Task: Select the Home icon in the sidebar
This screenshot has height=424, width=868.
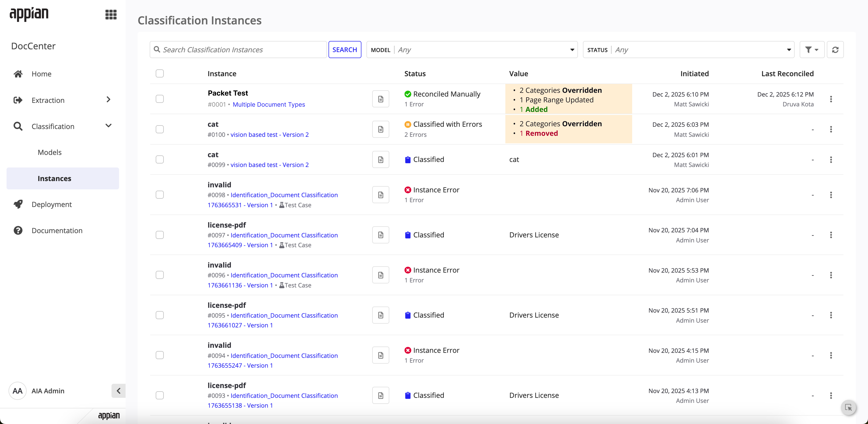Action: click(x=18, y=74)
